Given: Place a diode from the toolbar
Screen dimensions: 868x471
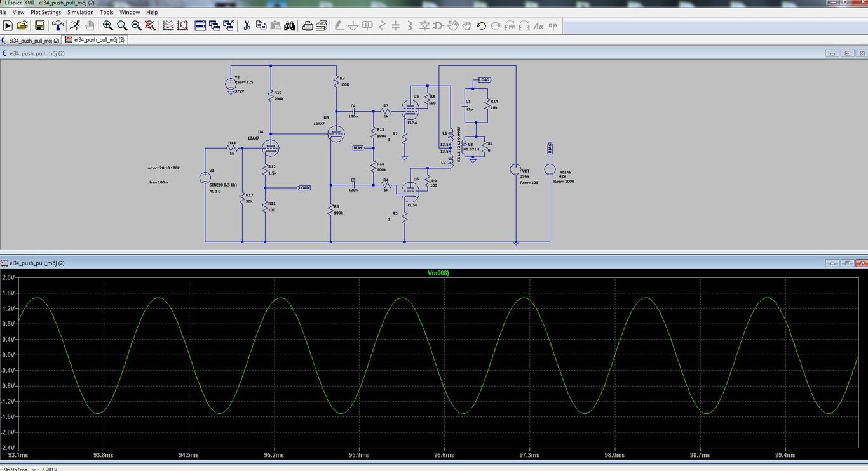Looking at the screenshot, I should (x=424, y=26).
